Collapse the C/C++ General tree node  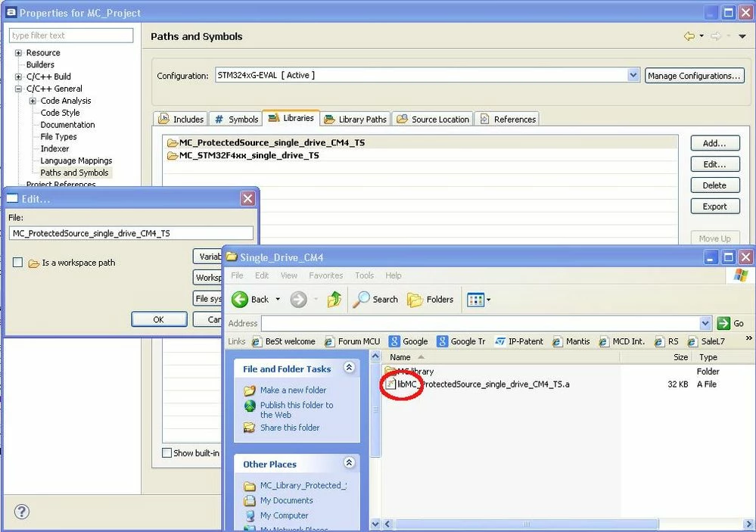(x=18, y=89)
